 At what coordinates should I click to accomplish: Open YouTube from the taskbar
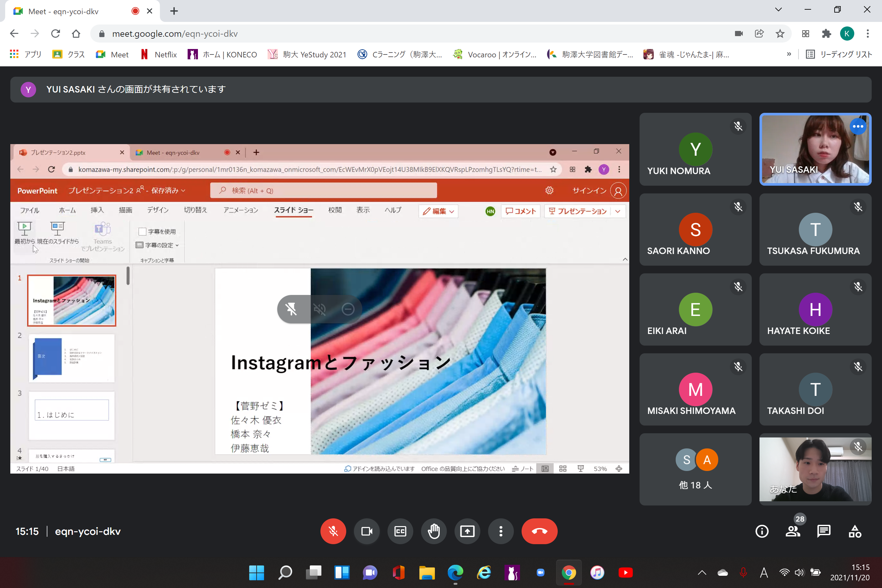pyautogui.click(x=625, y=573)
